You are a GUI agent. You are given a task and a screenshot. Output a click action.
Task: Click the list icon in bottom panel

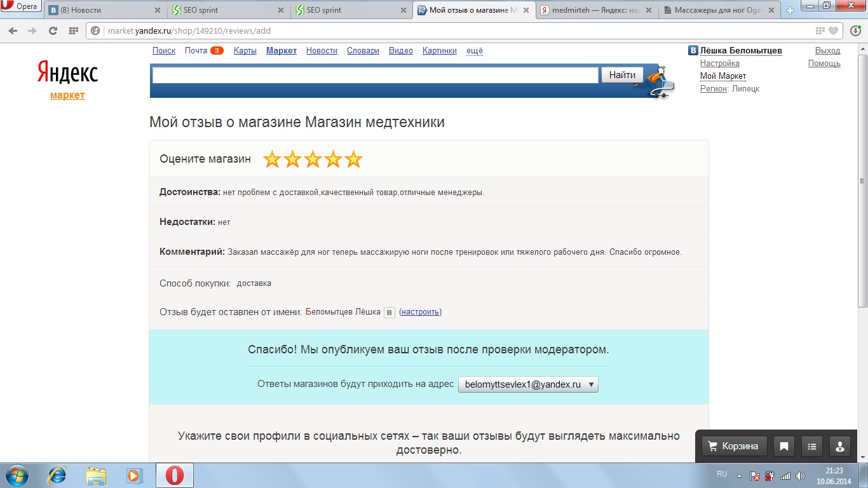tap(812, 446)
